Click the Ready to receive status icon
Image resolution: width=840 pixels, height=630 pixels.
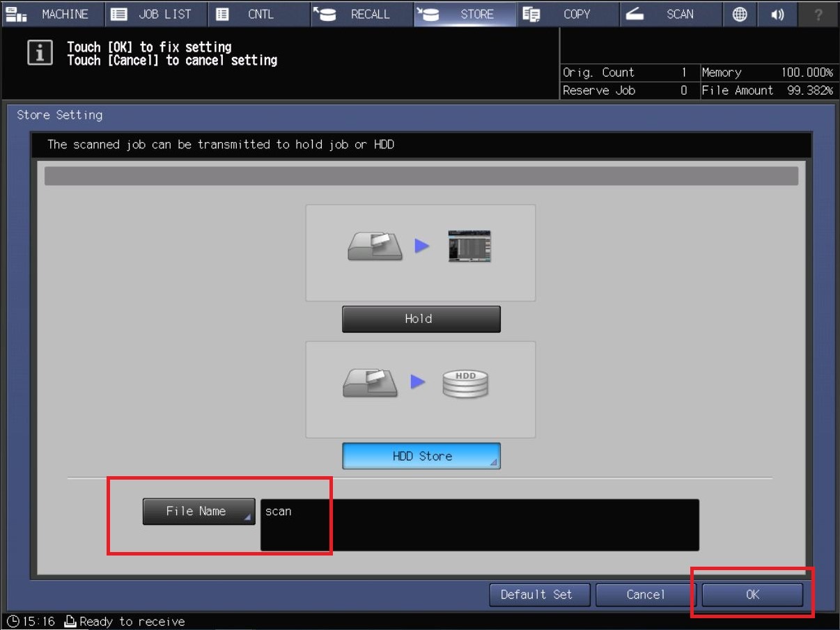(70, 622)
